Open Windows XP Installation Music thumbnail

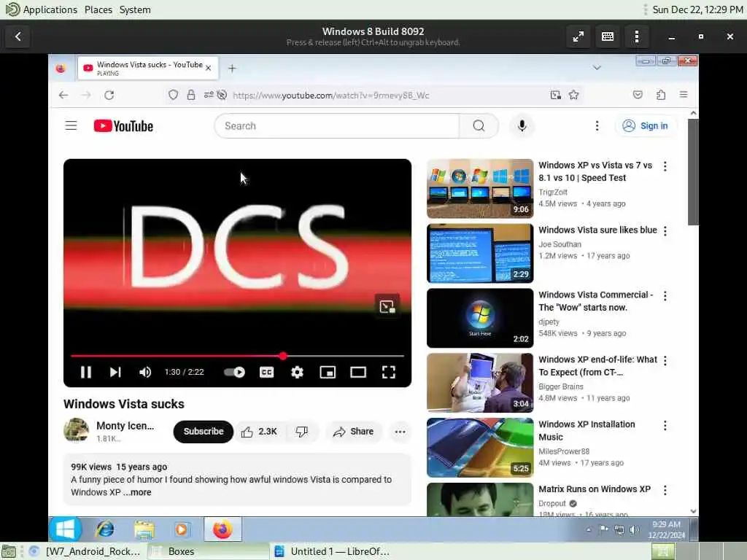[x=480, y=448]
